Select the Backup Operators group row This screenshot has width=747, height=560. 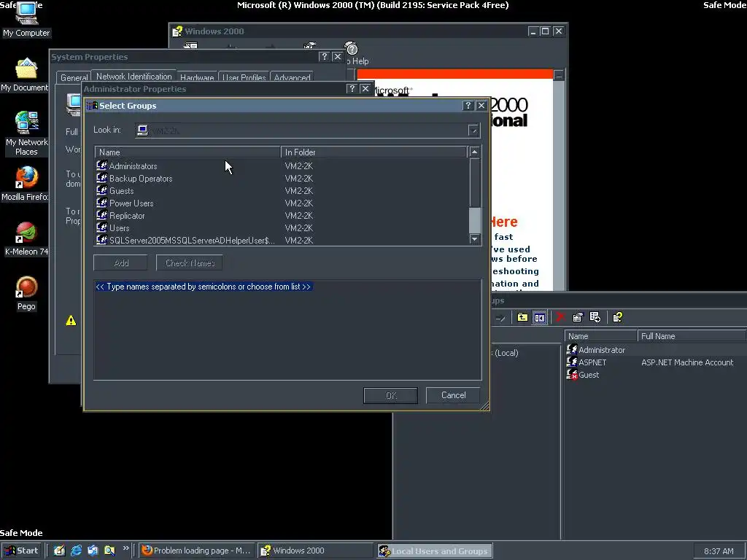(x=282, y=179)
